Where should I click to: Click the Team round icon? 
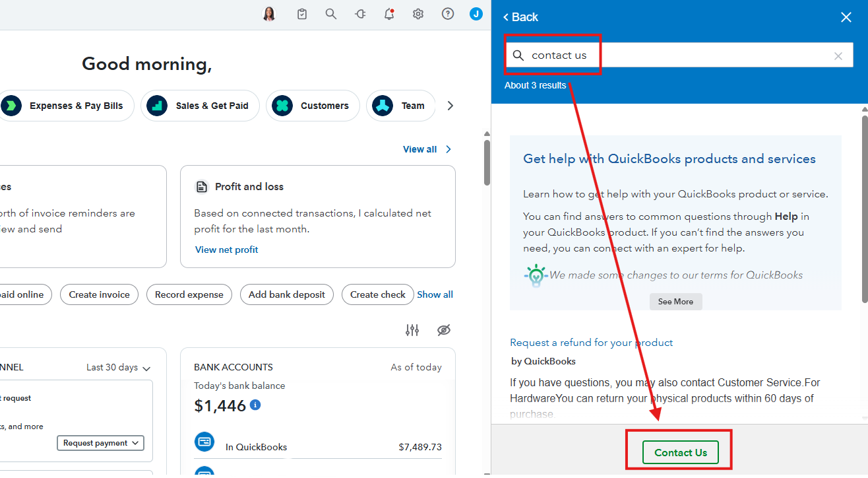383,106
